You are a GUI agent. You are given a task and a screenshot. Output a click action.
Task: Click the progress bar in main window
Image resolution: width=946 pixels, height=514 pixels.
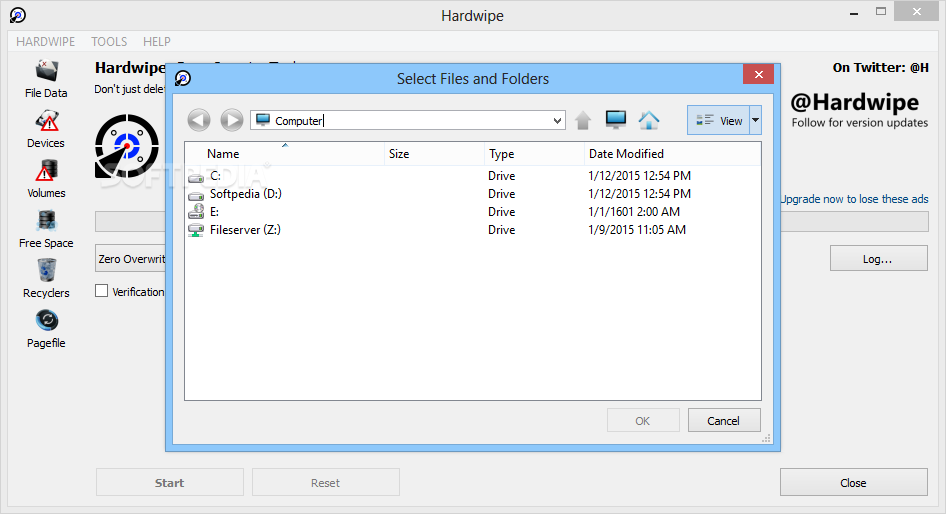coord(854,221)
